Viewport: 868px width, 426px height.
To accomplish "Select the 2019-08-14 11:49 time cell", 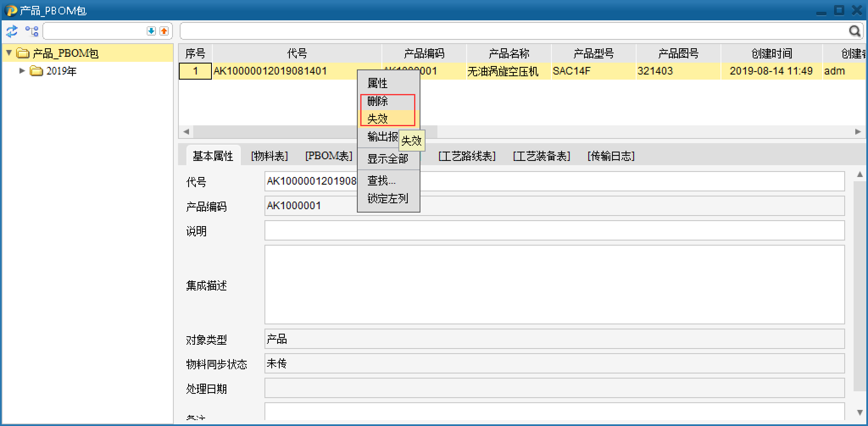I will tap(772, 71).
